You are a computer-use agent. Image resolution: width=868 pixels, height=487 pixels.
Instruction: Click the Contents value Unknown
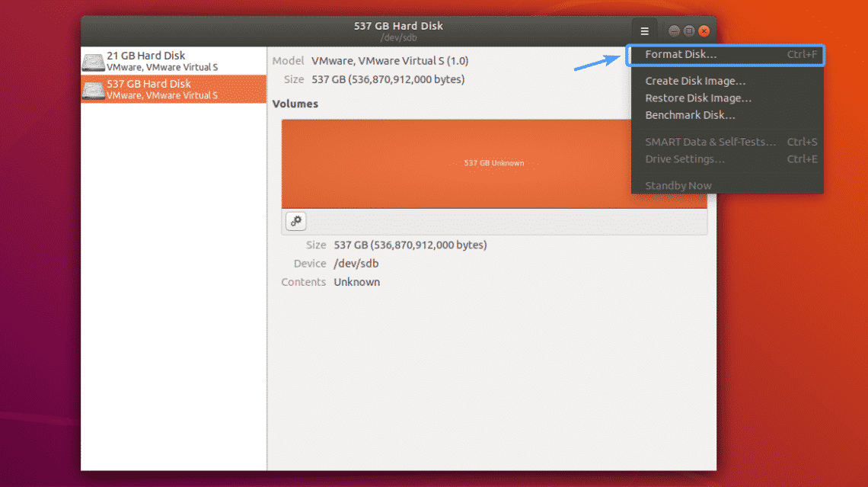pyautogui.click(x=356, y=282)
